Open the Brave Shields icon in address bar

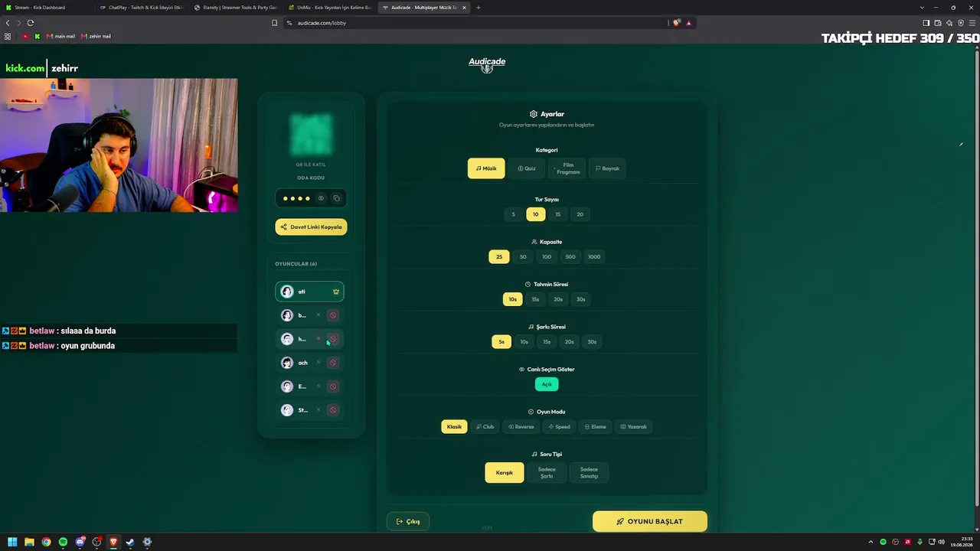coord(677,23)
